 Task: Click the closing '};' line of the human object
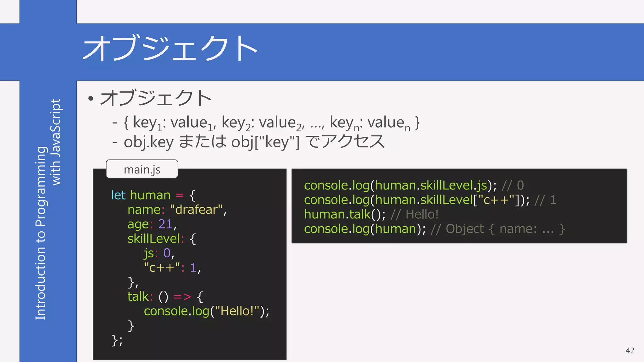(x=117, y=340)
